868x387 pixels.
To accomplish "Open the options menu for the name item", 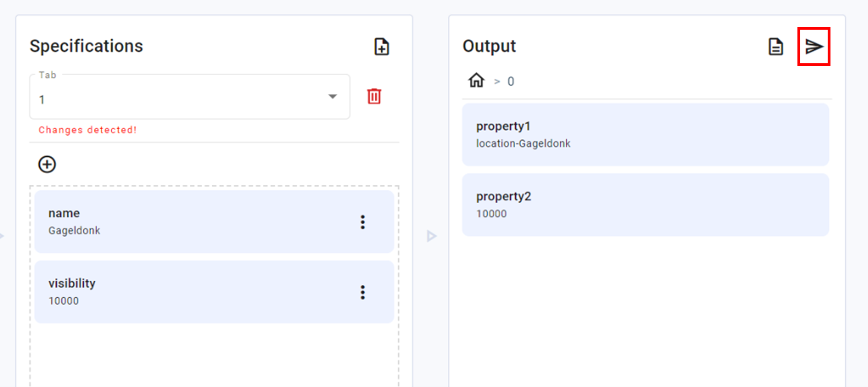I will [x=363, y=222].
